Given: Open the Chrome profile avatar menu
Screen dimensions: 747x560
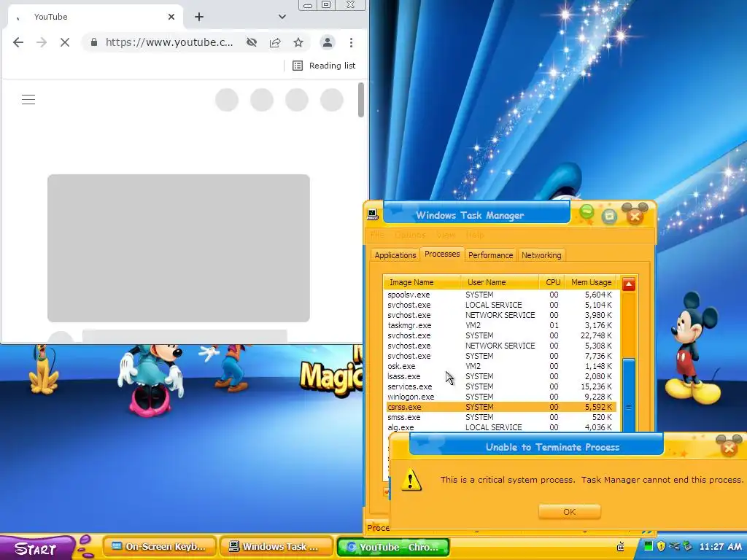Looking at the screenshot, I should coord(328,42).
